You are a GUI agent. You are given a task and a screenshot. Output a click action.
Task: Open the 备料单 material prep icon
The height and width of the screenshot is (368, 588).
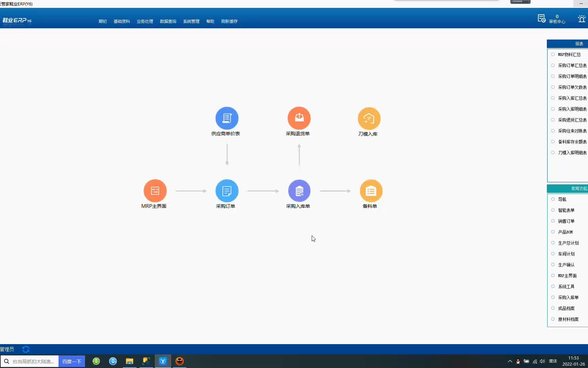click(x=371, y=191)
